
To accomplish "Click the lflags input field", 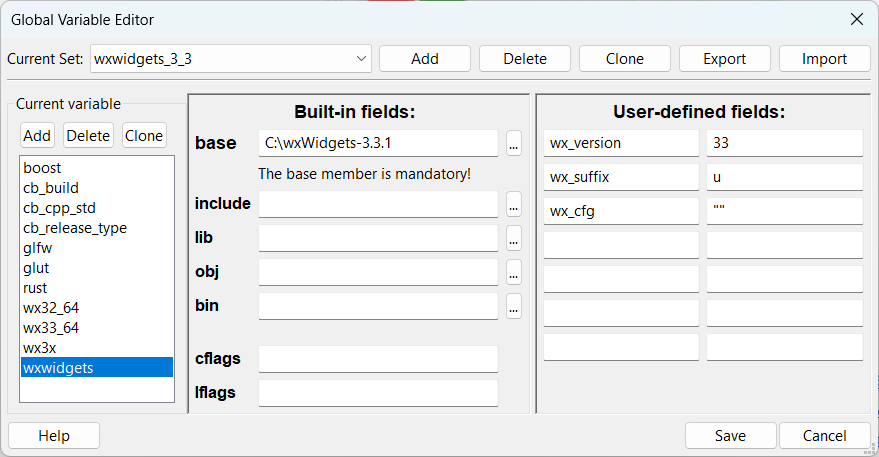I will (378, 393).
